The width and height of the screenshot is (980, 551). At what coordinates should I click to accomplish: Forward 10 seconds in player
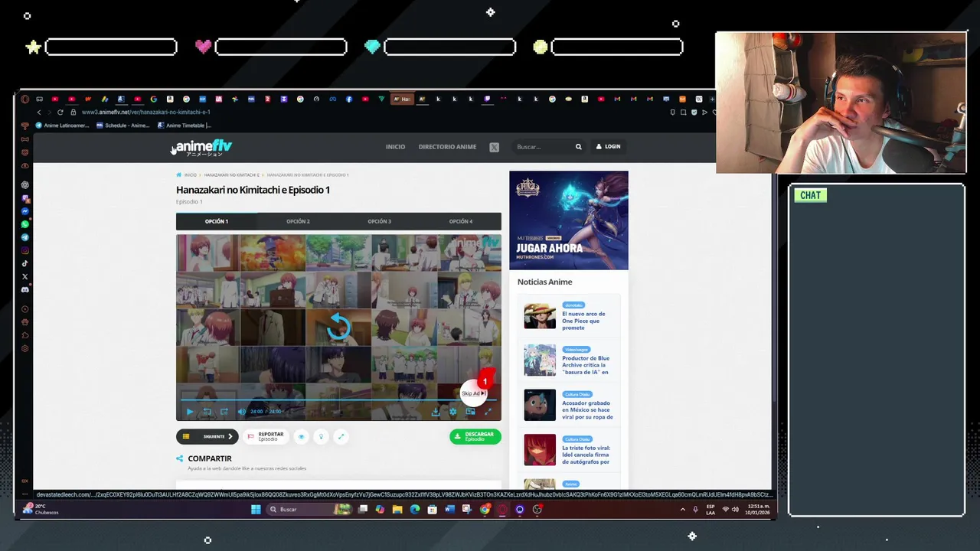coord(224,412)
